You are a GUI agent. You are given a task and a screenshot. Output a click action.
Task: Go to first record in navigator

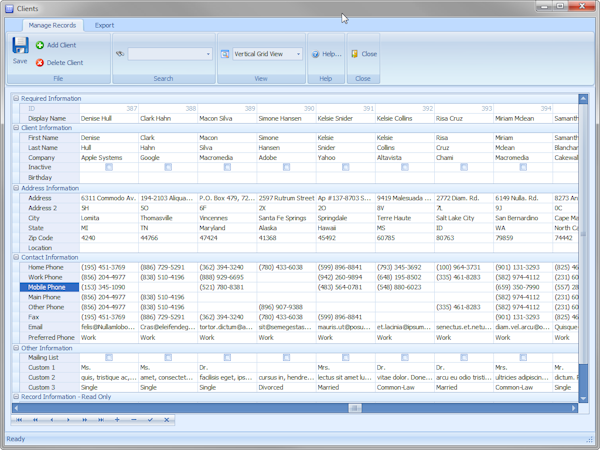(x=19, y=420)
